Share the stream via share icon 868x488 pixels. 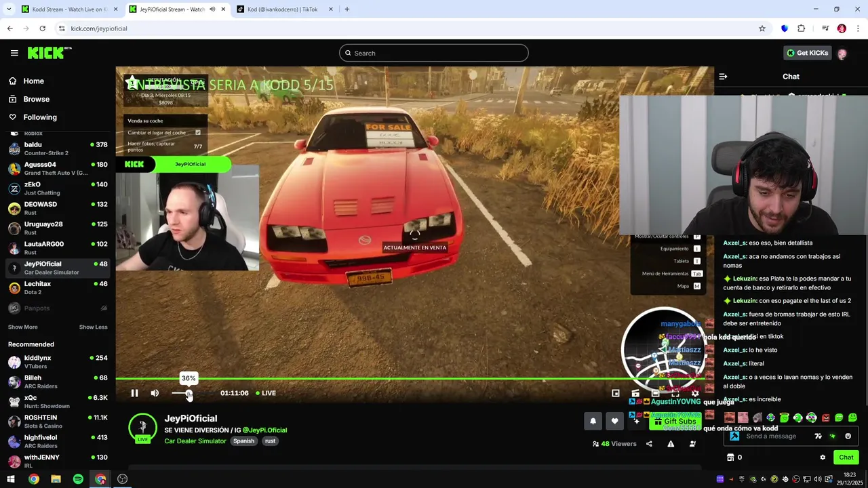click(649, 444)
